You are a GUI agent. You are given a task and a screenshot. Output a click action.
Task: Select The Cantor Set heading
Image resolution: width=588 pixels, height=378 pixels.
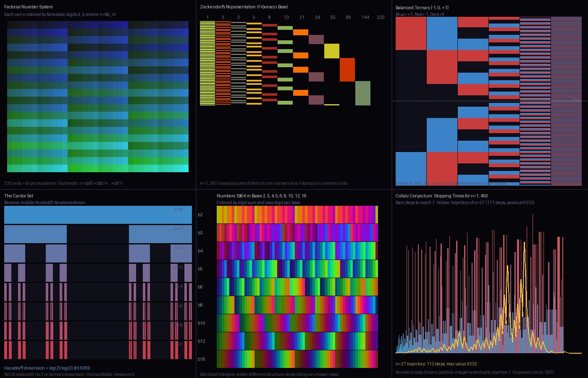(x=19, y=196)
